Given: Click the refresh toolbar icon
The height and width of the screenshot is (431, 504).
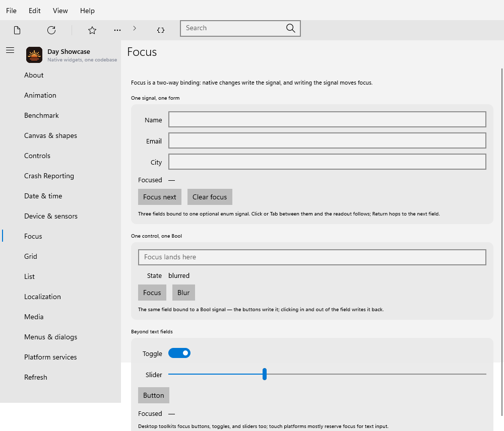Looking at the screenshot, I should click(51, 30).
